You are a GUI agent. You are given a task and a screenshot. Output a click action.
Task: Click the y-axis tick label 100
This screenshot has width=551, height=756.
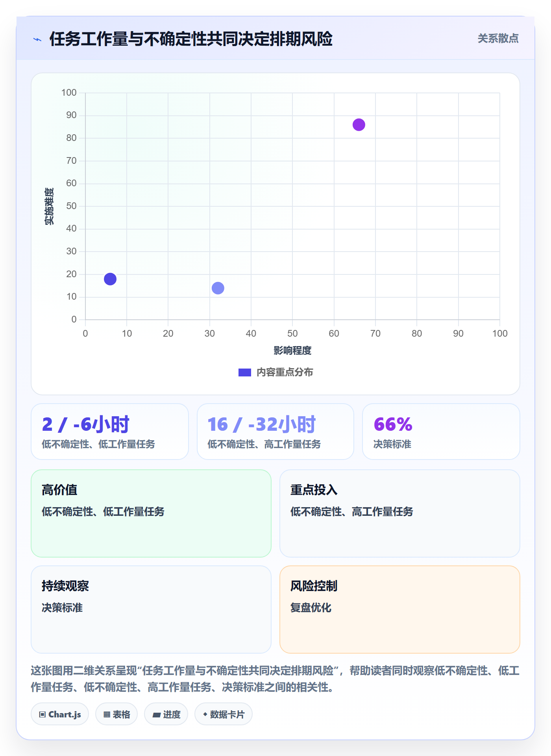click(69, 93)
